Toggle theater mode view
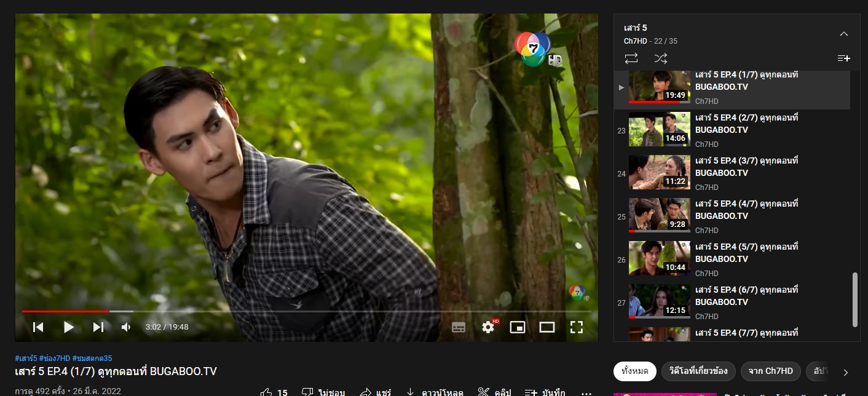The width and height of the screenshot is (868, 396). click(x=547, y=327)
